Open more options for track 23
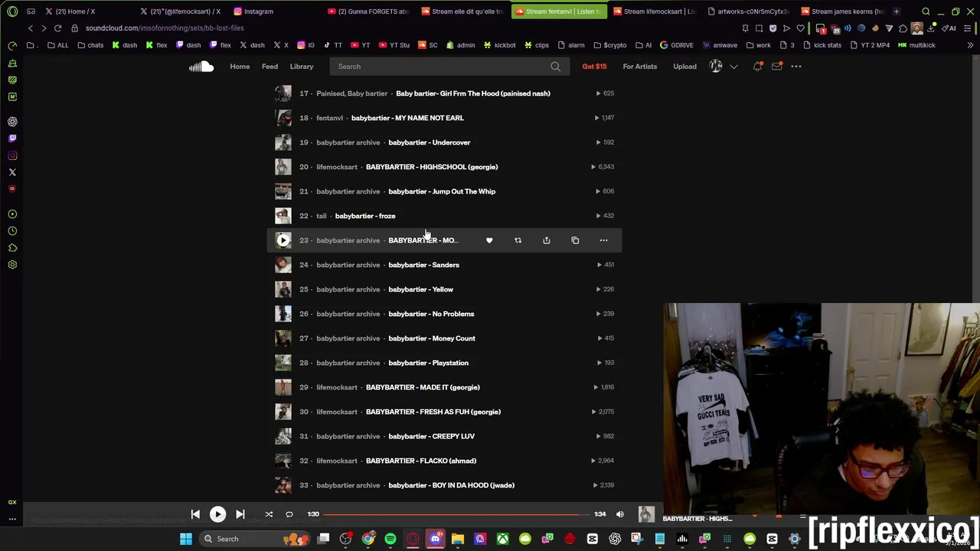This screenshot has height=551, width=980. click(x=603, y=240)
